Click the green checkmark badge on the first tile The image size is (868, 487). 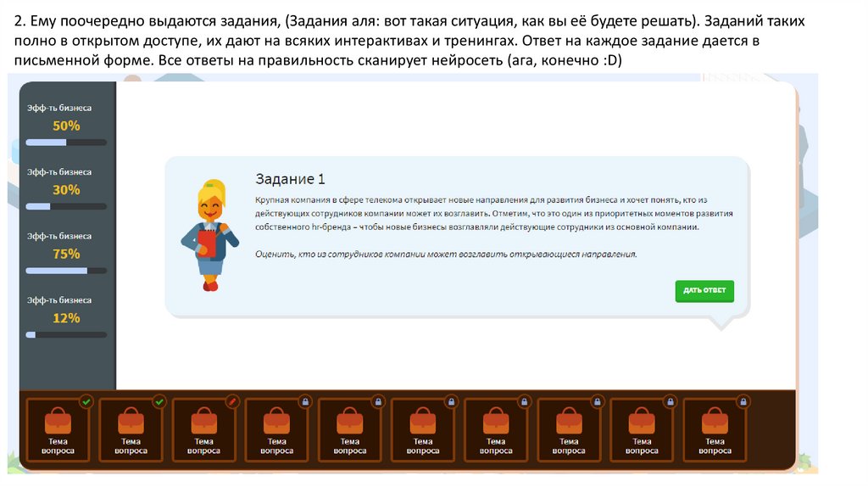point(86,401)
